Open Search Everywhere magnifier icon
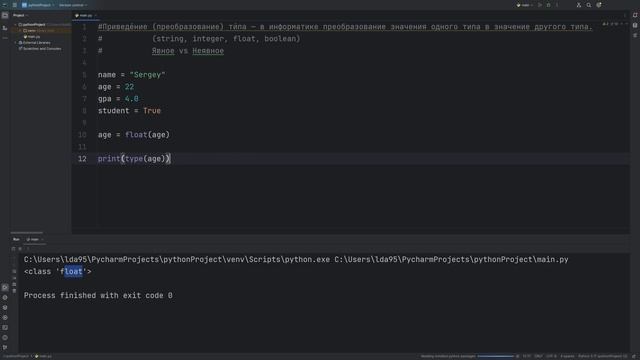Image resolution: width=640 pixels, height=360 pixels. click(x=589, y=5)
